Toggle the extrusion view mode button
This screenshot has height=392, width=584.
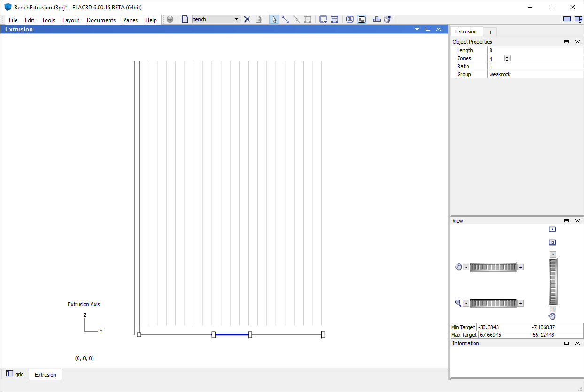pyautogui.click(x=361, y=19)
